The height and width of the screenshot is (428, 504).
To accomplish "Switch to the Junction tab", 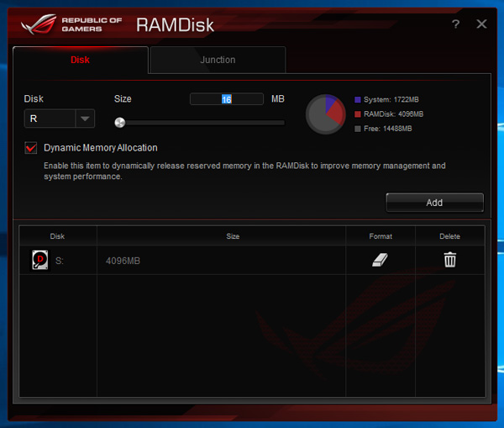I will [218, 60].
